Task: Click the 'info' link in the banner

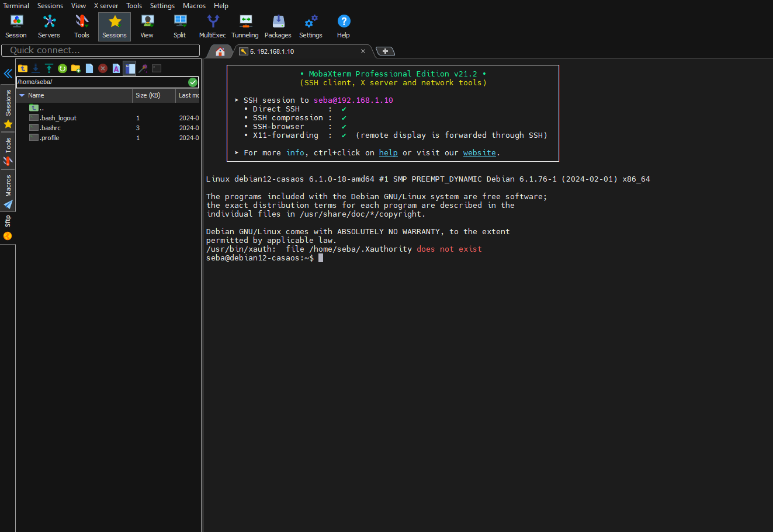Action: click(295, 152)
